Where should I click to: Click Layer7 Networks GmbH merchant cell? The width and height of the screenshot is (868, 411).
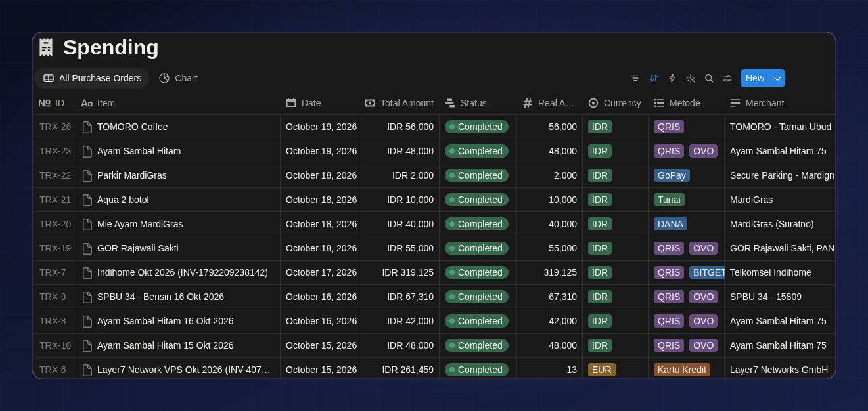coord(780,370)
